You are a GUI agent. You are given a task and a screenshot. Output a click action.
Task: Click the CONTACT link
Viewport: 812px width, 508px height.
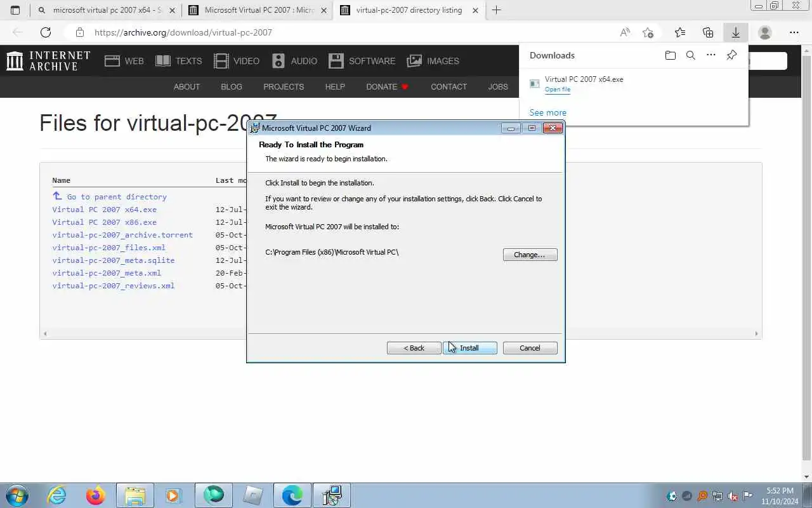click(449, 87)
